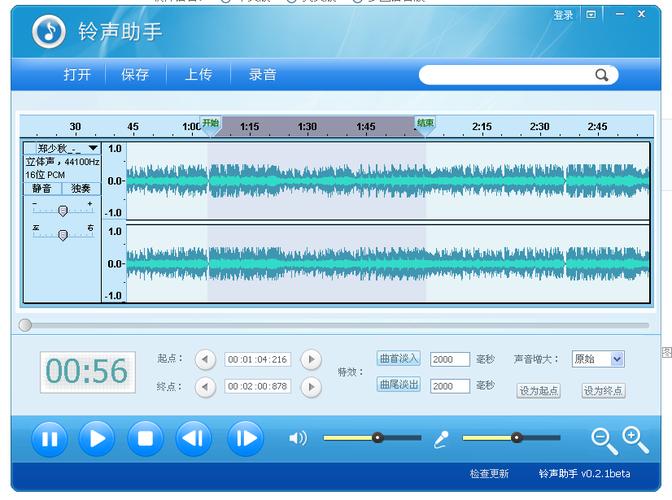Select the 录音 record menu item
Image resolution: width=672 pixels, height=500 pixels.
coord(262,75)
